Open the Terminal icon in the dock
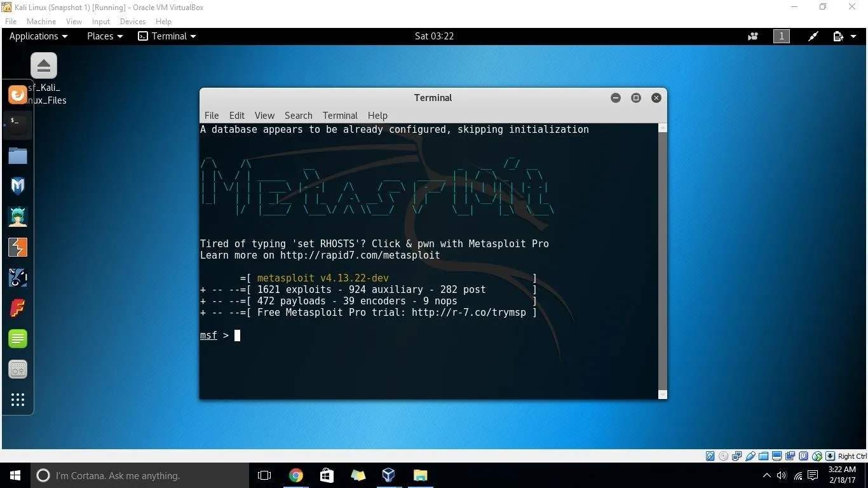Viewport: 868px width, 488px height. [x=18, y=125]
